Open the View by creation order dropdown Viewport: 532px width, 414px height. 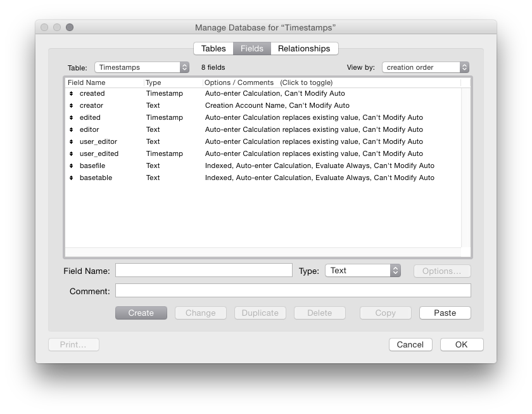point(425,67)
